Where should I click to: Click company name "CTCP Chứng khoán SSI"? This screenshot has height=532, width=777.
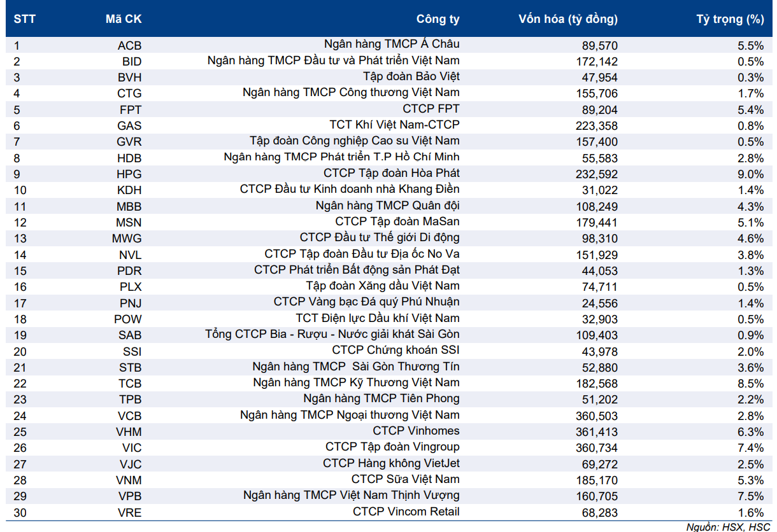[396, 350]
